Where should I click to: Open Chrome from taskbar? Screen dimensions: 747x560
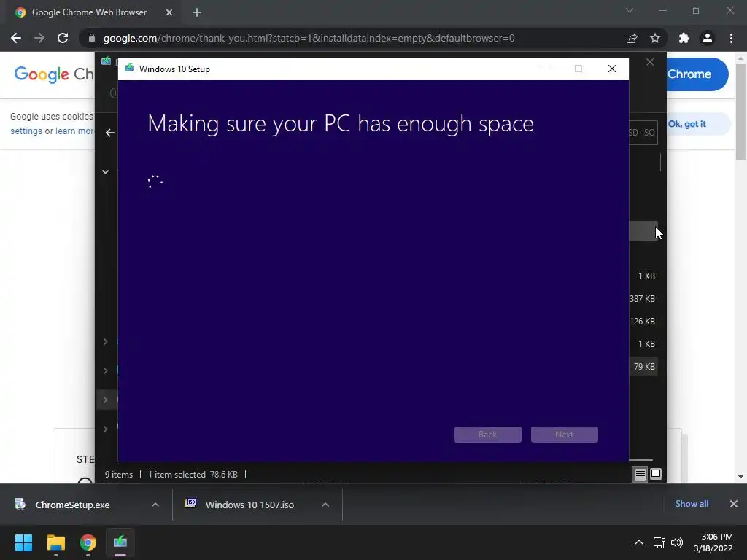coord(88,542)
